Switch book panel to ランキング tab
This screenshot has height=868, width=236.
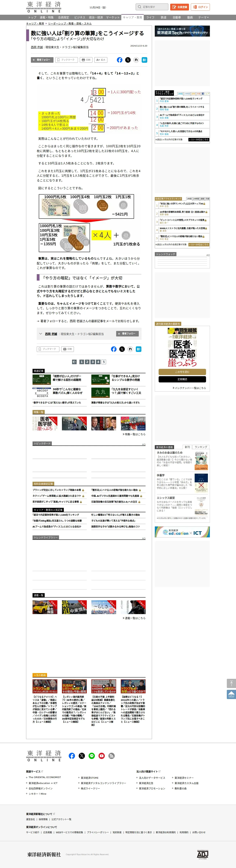click(201, 447)
